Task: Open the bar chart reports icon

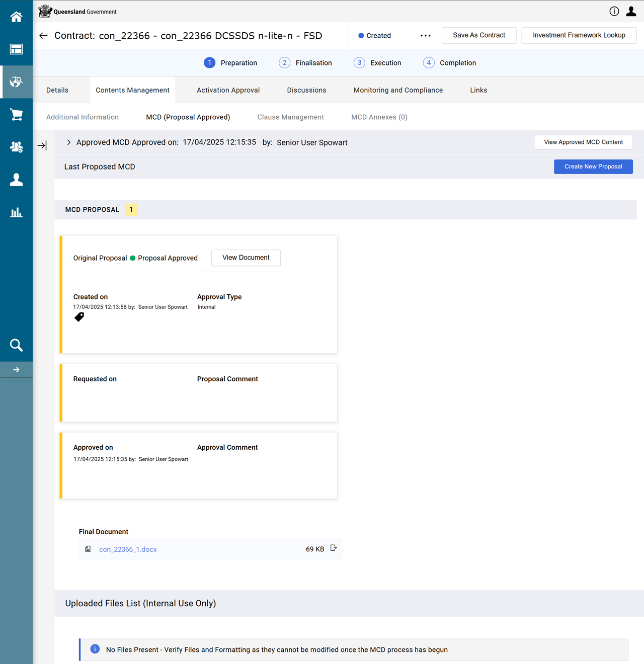Action: point(16,212)
